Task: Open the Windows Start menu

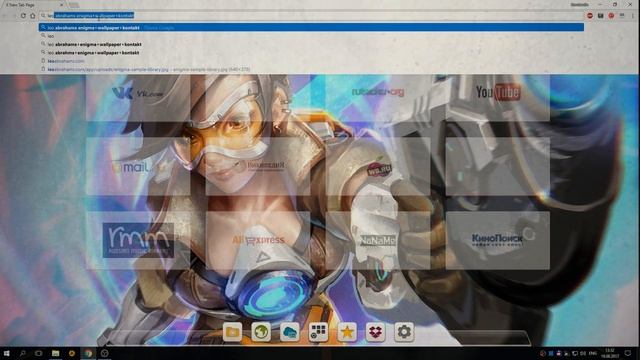Action: [x=7, y=353]
